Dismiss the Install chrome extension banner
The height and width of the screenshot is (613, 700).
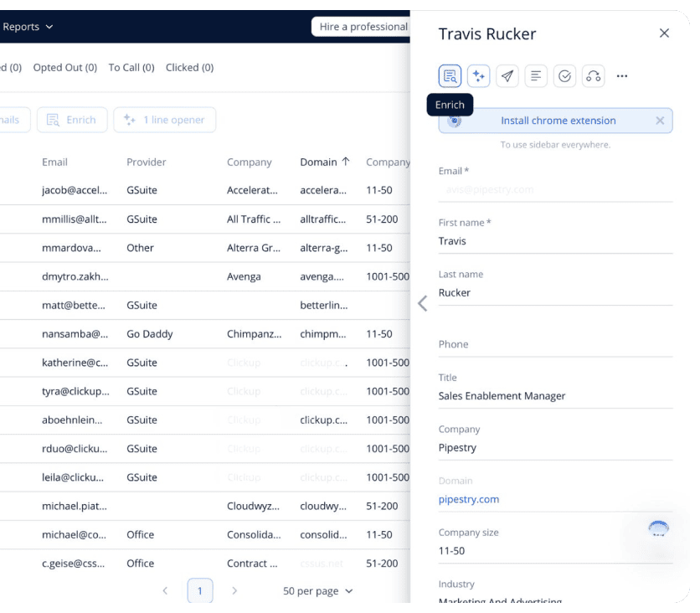click(x=660, y=121)
